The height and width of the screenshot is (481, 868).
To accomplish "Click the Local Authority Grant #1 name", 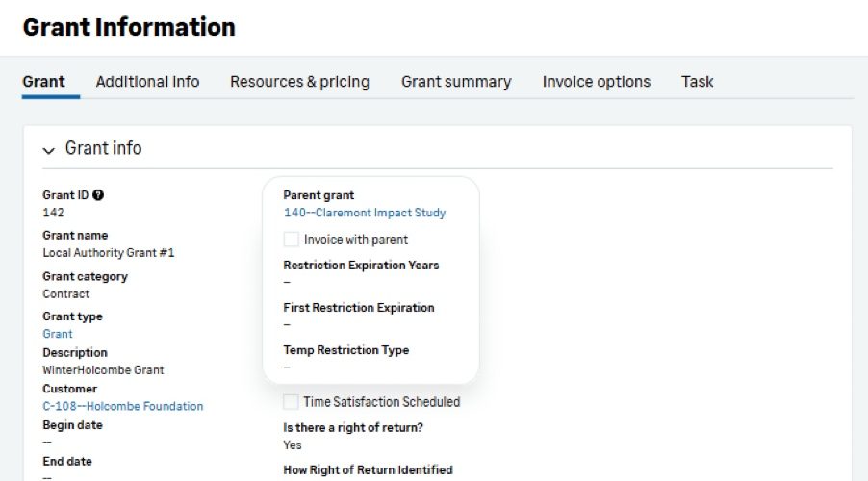I will (x=109, y=253).
